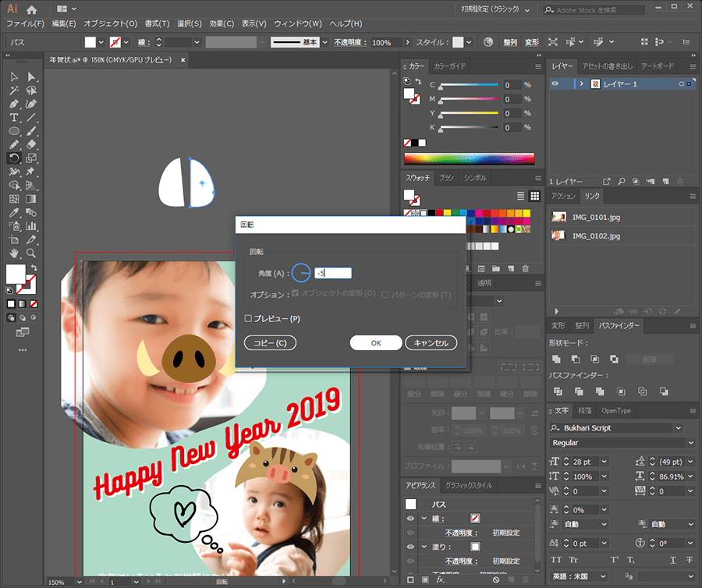The height and width of the screenshot is (588, 702).
Task: Select the Ellipse shape tool
Action: click(14, 131)
